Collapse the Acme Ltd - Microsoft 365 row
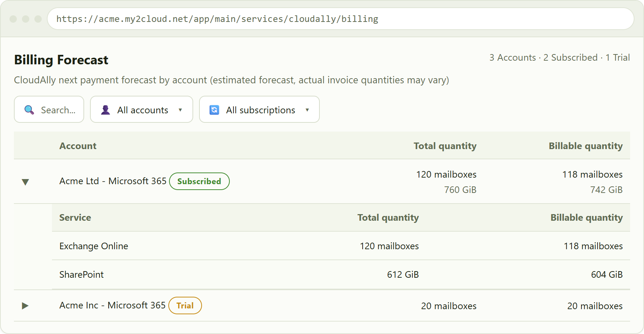This screenshot has height=334, width=644. click(x=25, y=182)
